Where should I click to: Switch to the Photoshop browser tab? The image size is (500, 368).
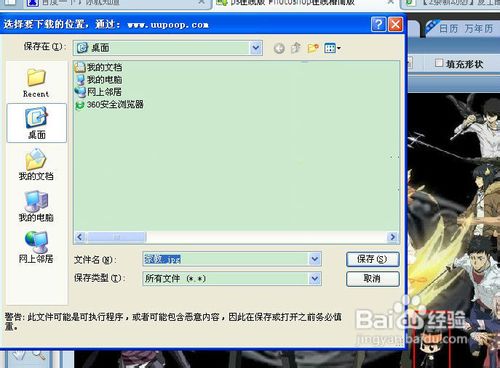click(305, 3)
